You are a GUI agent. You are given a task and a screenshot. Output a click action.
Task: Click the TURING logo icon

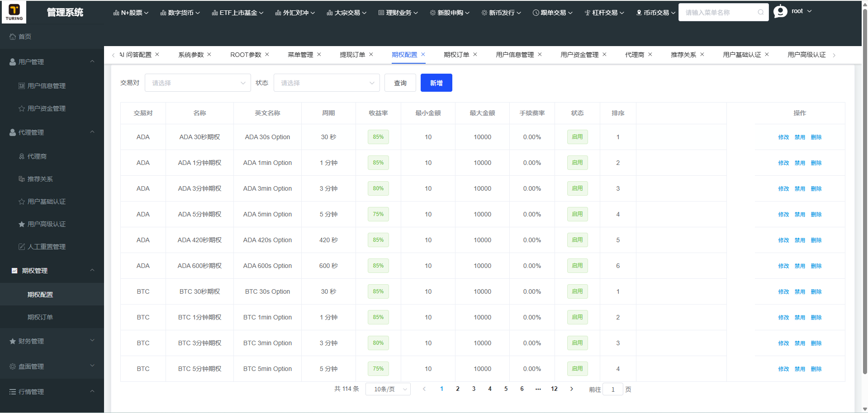point(14,12)
